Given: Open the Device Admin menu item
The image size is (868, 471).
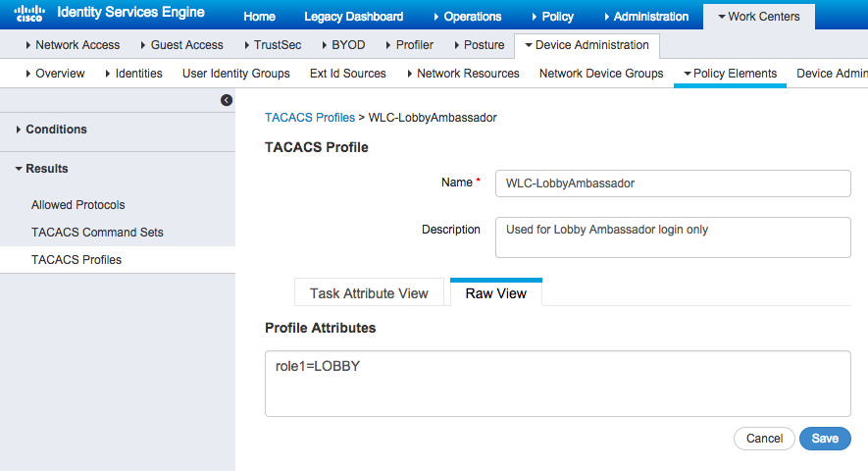Looking at the screenshot, I should tap(832, 74).
